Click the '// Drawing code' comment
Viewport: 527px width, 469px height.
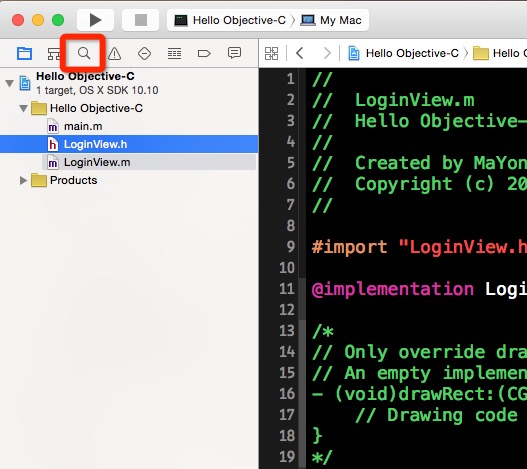coord(436,415)
